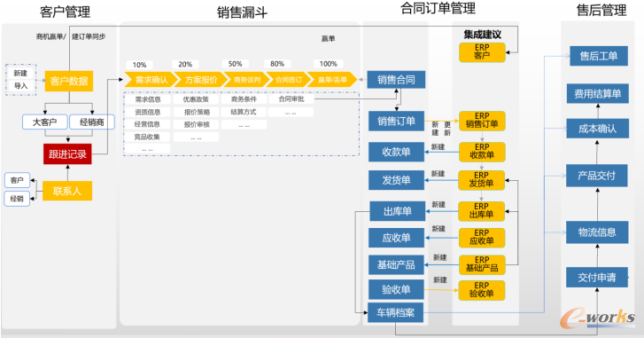Select the small 客户 box beside 联系人
The width and height of the screenshot is (644, 338).
click(17, 180)
